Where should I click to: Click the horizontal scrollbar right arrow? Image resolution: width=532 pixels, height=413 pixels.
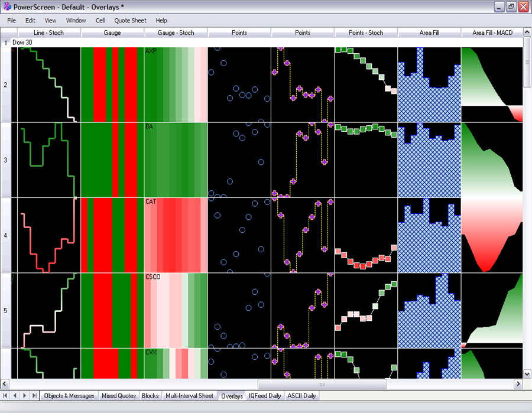(518, 384)
